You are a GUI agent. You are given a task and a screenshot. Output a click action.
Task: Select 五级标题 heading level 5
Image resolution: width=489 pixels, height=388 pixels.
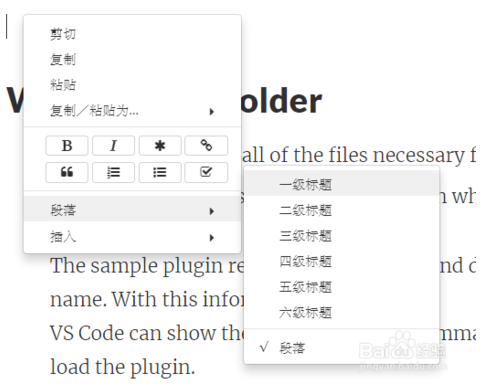[x=342, y=287]
